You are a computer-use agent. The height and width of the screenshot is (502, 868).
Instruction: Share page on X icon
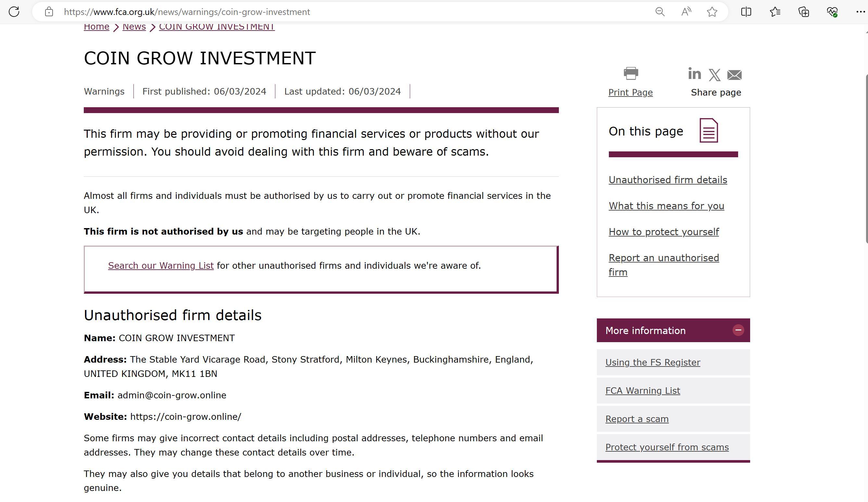pos(714,75)
